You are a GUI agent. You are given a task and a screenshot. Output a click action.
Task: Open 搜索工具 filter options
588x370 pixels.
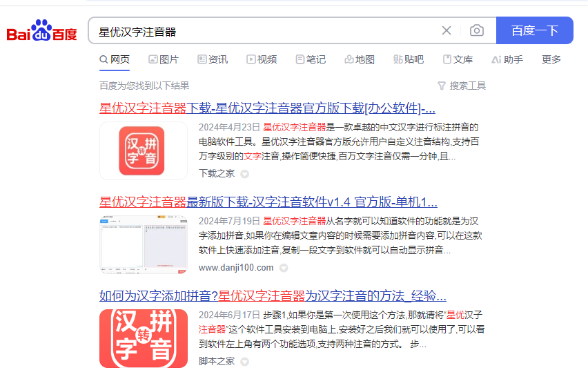462,86
